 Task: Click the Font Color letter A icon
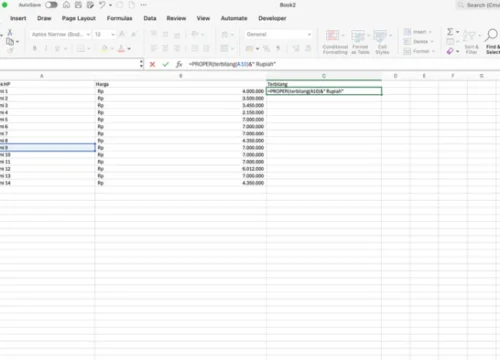(121, 49)
